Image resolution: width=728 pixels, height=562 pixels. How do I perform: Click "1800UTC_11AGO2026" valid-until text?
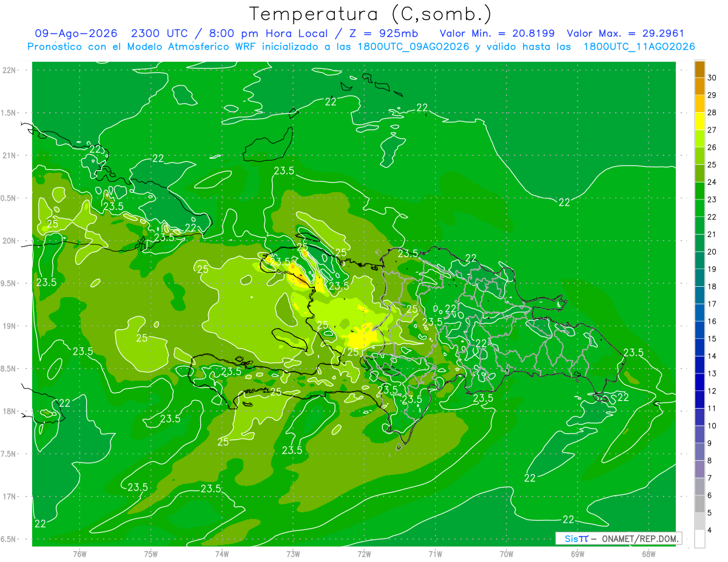click(639, 47)
